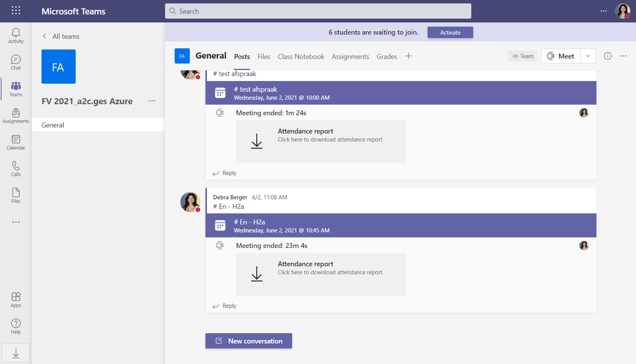
Task: Open the Calendar
Action: 16,142
